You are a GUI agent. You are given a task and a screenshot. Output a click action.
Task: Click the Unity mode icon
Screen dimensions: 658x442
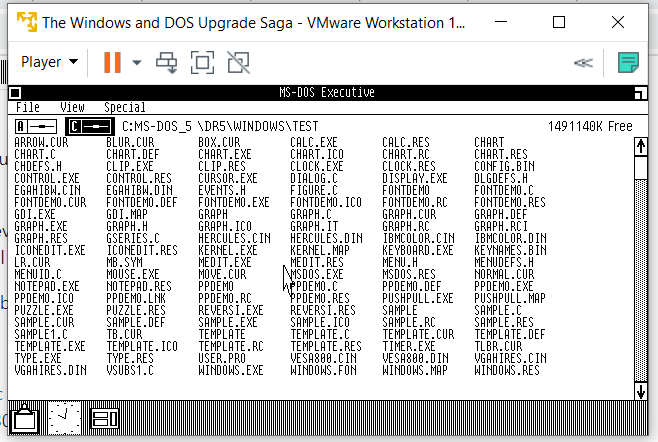(x=238, y=63)
